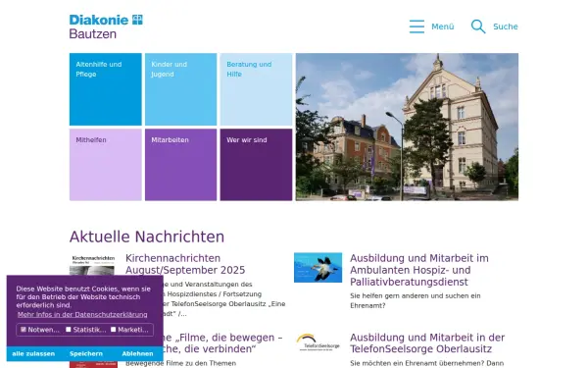Click the TelefonSeelsorge logo thumbnail
Screen dimensions: 588x368
click(x=318, y=342)
